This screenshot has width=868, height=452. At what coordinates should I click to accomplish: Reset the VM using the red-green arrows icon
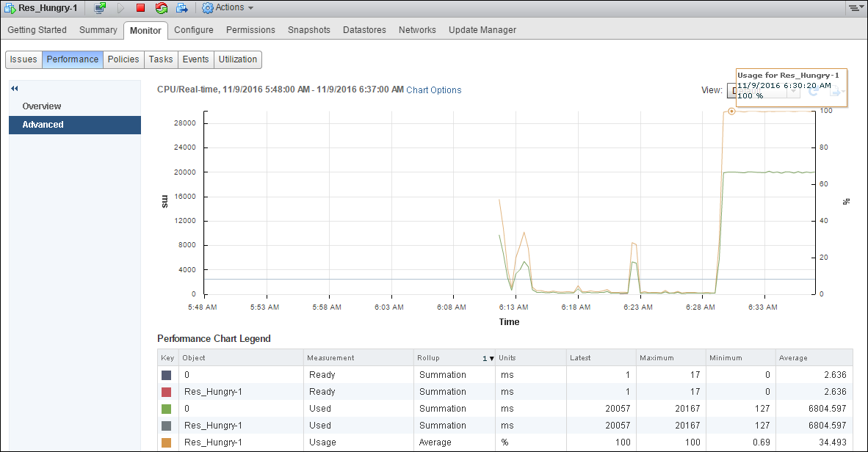click(x=161, y=8)
